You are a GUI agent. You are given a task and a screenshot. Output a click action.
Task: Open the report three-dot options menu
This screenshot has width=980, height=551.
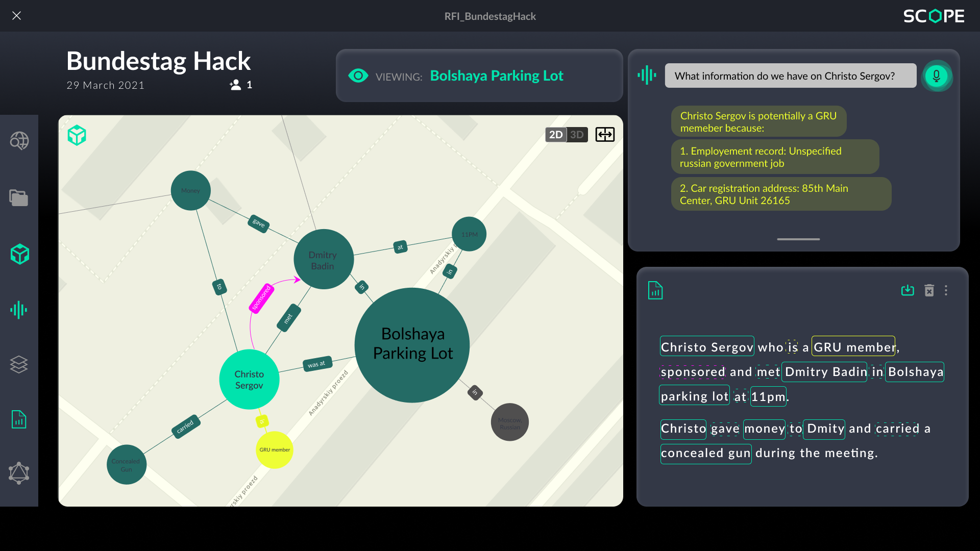[x=946, y=290]
